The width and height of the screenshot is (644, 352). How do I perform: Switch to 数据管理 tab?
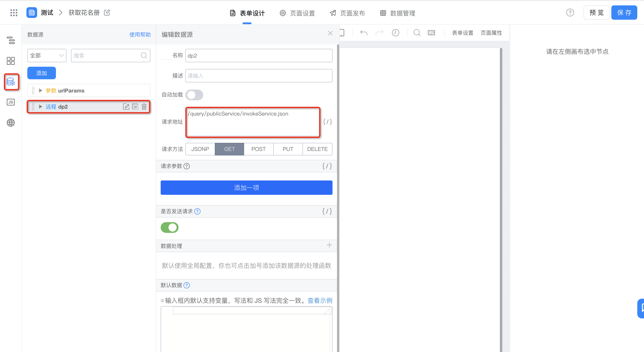click(x=398, y=13)
